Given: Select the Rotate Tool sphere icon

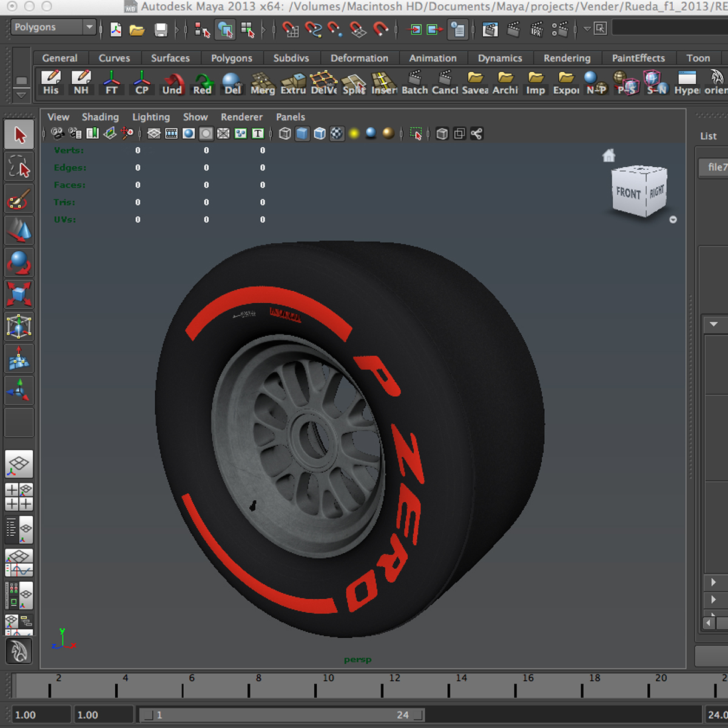Looking at the screenshot, I should tap(19, 262).
